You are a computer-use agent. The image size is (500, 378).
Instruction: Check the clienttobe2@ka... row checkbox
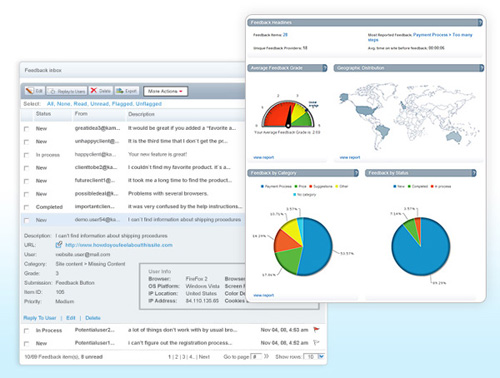coord(26,168)
